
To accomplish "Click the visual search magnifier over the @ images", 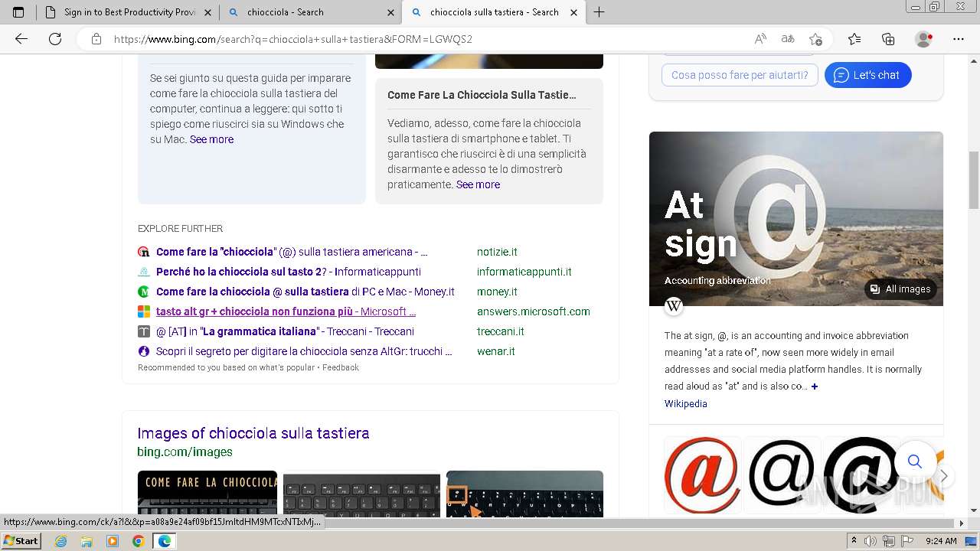I will (x=914, y=461).
